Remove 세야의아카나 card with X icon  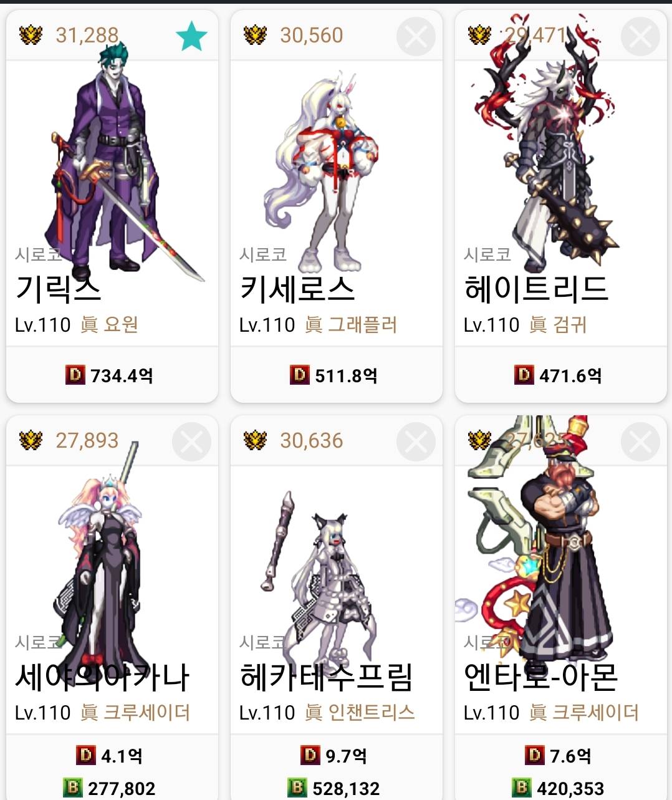click(x=191, y=441)
